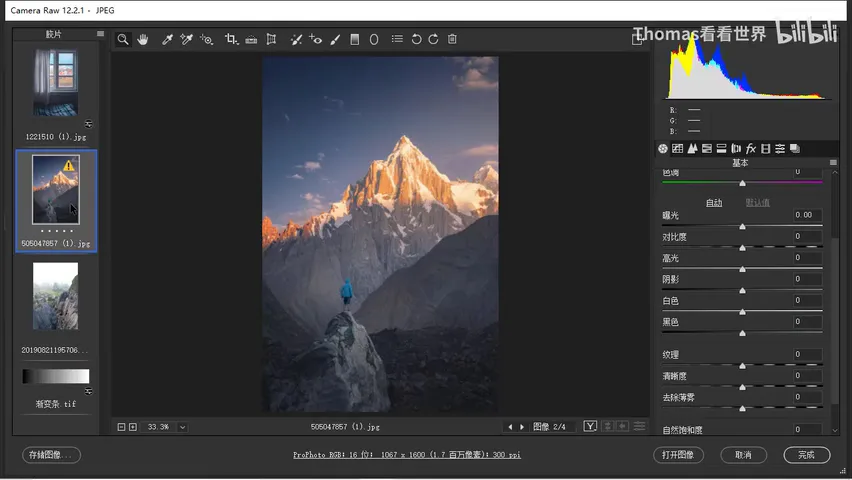852x480 pixels.
Task: Click the 打开图像 open image button
Action: point(678,455)
